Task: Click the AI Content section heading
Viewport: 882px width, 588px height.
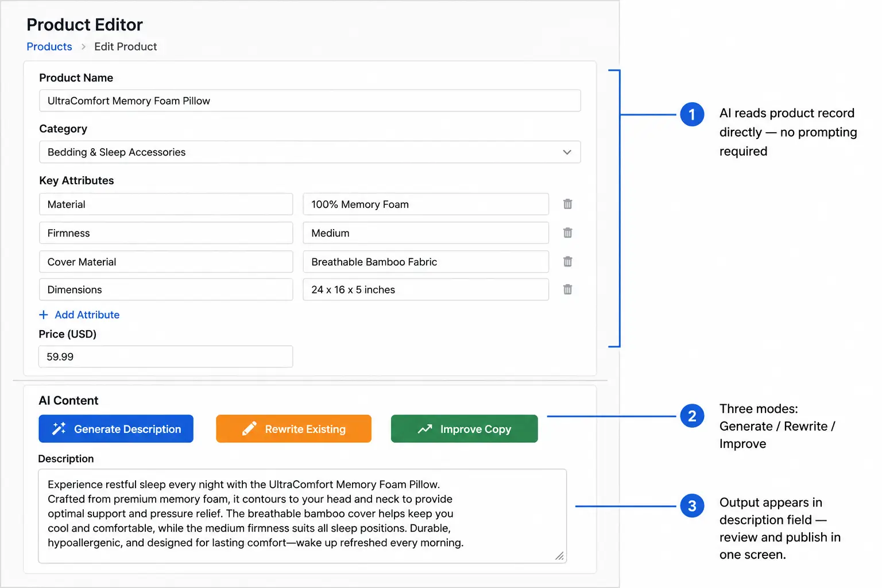Action: coord(68,400)
